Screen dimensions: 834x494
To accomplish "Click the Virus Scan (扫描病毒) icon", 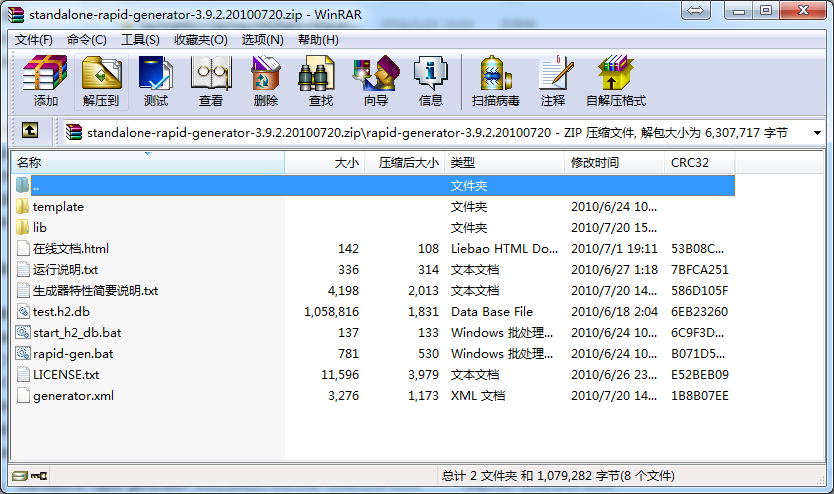I will pos(495,73).
